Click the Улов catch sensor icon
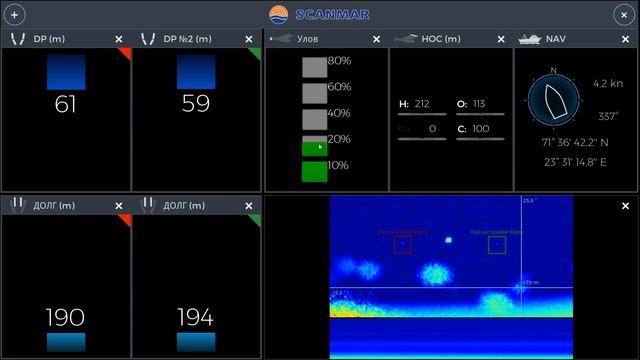Image resolution: width=640 pixels, height=360 pixels. [x=281, y=39]
